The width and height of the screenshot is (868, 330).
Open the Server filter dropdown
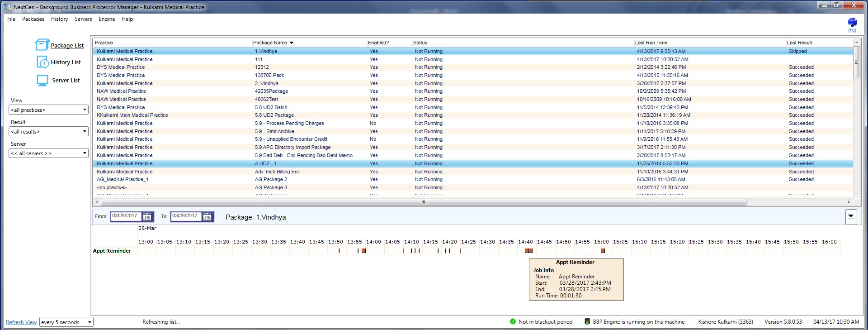[x=48, y=153]
